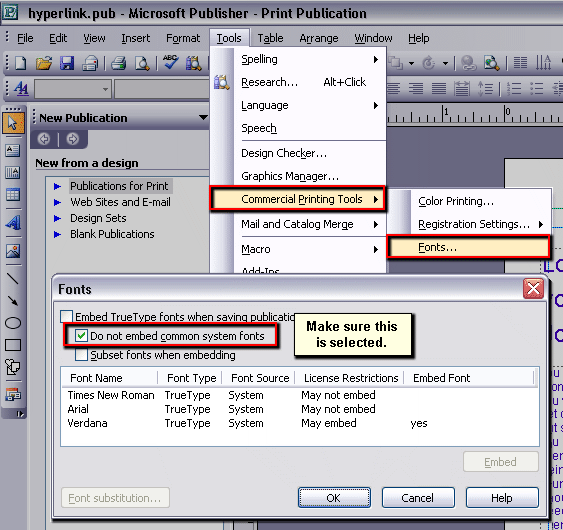Click the Spelling ABC check icon
The height and width of the screenshot is (530, 563).
tap(171, 62)
